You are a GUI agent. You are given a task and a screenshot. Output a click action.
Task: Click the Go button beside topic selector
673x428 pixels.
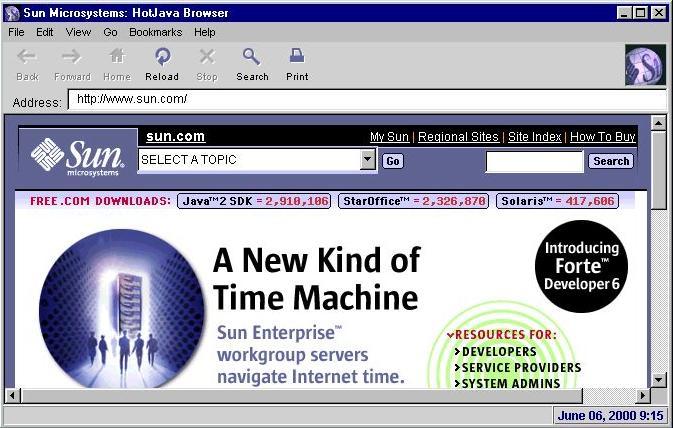393,161
